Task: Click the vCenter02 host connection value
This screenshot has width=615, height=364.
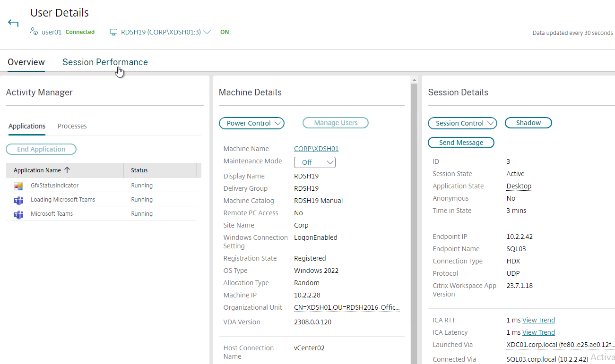Action: (309, 348)
